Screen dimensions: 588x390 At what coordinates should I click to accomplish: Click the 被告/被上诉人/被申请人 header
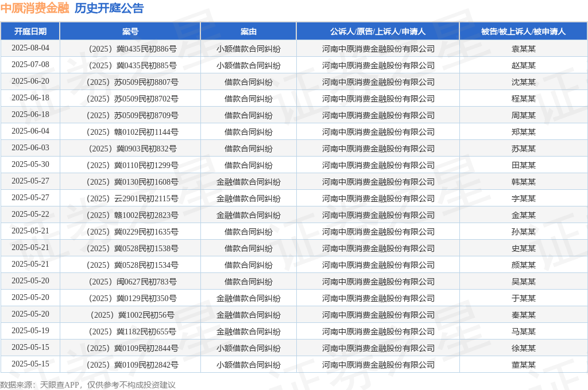[x=524, y=32]
